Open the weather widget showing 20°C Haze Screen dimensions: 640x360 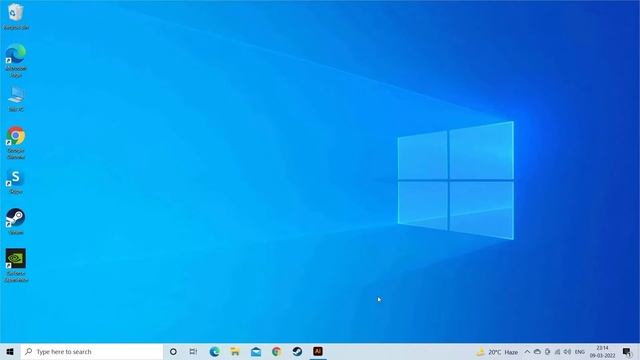[x=498, y=352]
